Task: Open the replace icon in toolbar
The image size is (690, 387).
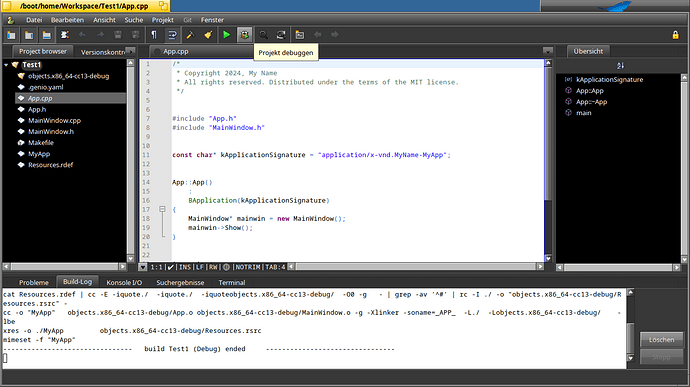Action: (281, 35)
